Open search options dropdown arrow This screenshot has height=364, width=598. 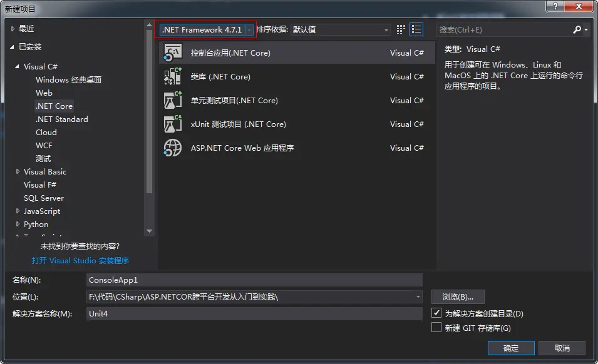click(586, 29)
